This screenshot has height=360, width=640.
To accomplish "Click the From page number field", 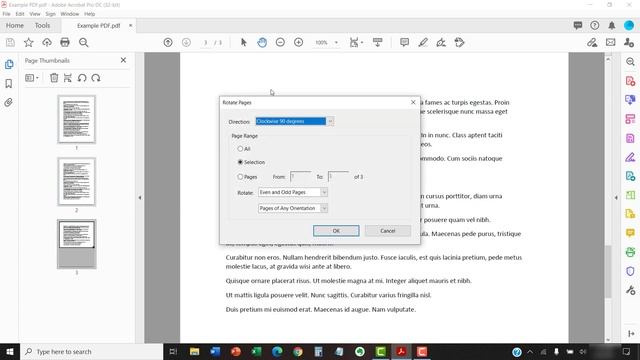I will pyautogui.click(x=300, y=177).
